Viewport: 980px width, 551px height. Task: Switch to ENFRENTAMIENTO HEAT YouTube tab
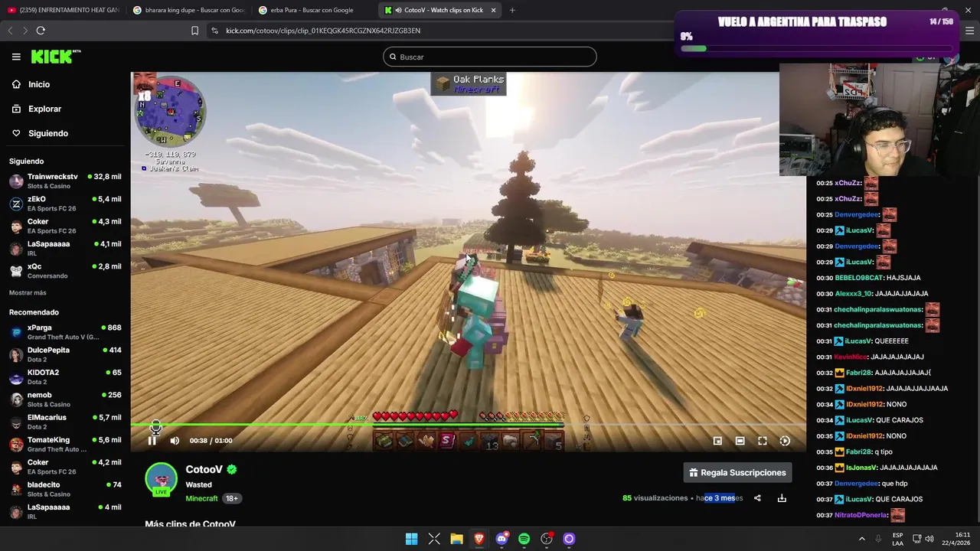63,10
